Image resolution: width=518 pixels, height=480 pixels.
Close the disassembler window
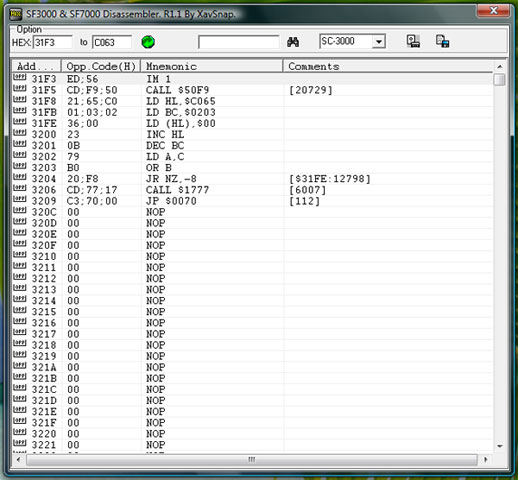(x=493, y=11)
